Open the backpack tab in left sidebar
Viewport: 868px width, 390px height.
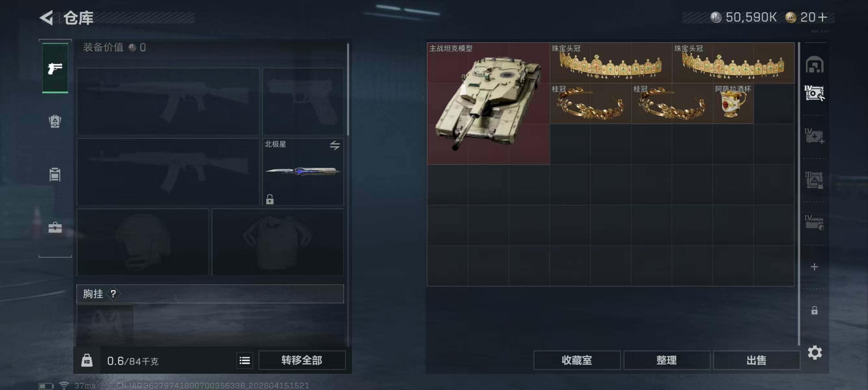tap(55, 121)
